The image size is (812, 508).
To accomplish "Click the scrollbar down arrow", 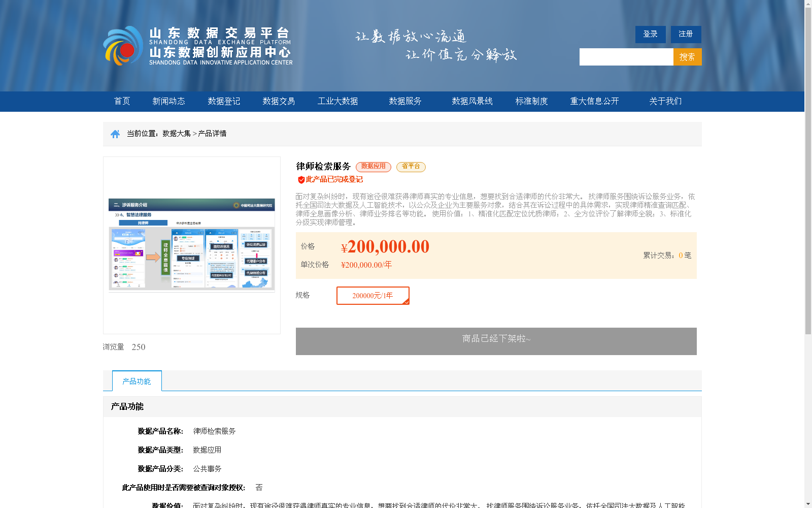I will pos(808,504).
